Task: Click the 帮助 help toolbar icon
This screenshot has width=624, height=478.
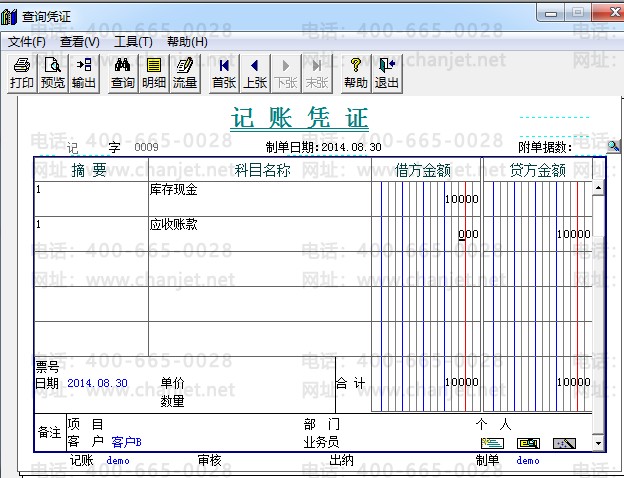Action: (355, 73)
